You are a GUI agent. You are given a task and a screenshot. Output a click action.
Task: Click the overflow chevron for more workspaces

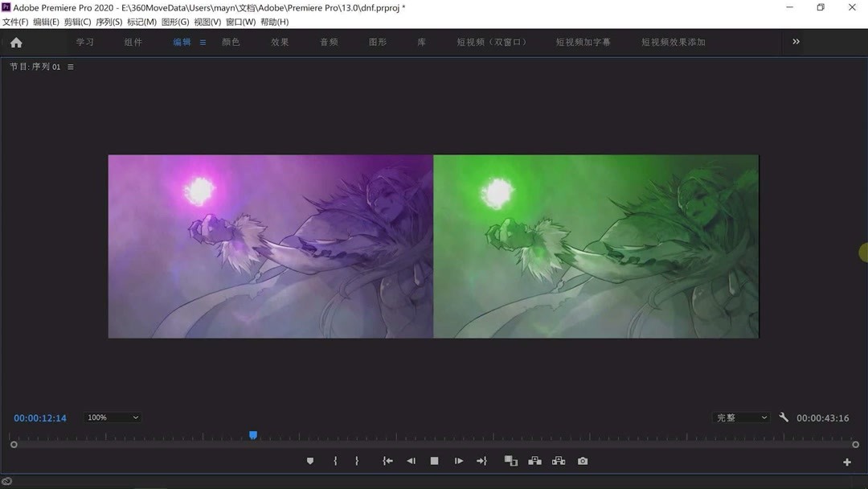796,42
